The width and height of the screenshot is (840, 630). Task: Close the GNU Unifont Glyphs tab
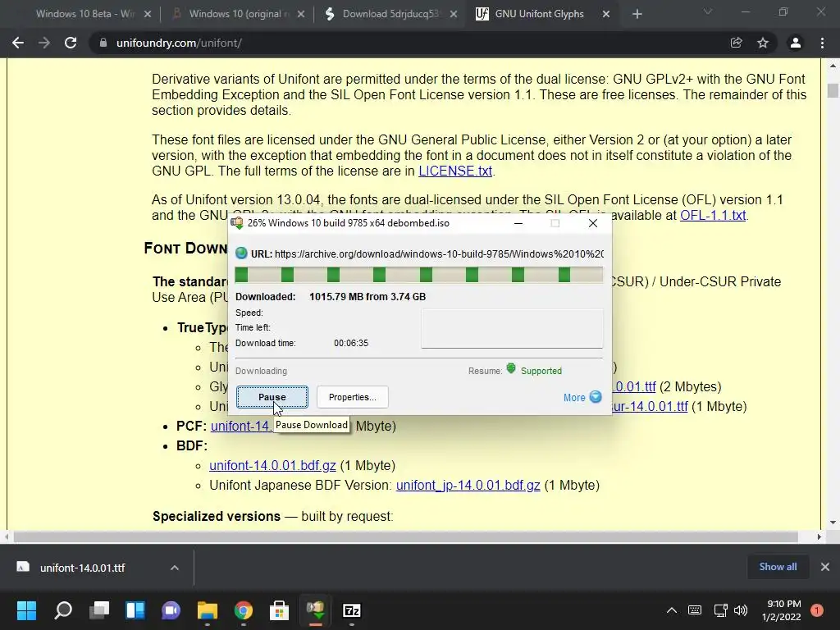coord(606,14)
